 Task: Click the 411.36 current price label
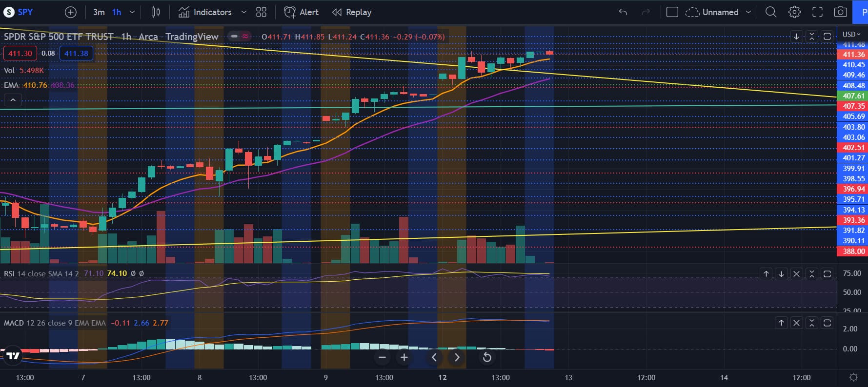coord(852,55)
